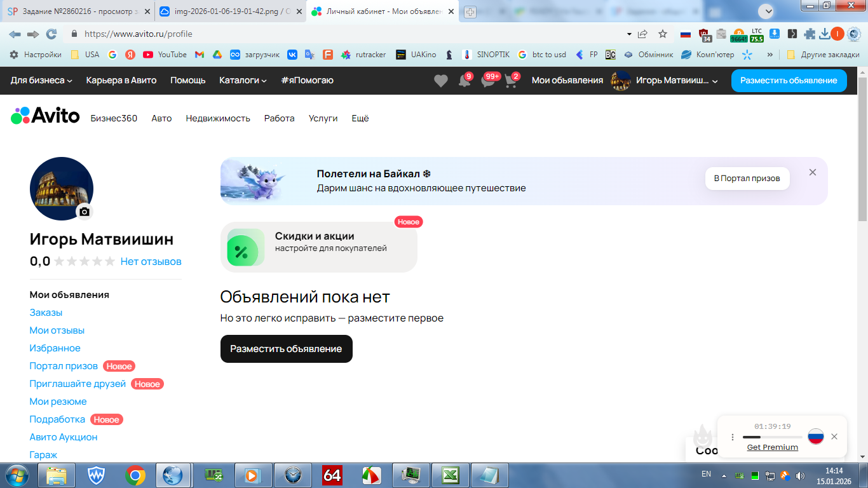Open notifications bell with 9 badge

tap(465, 81)
